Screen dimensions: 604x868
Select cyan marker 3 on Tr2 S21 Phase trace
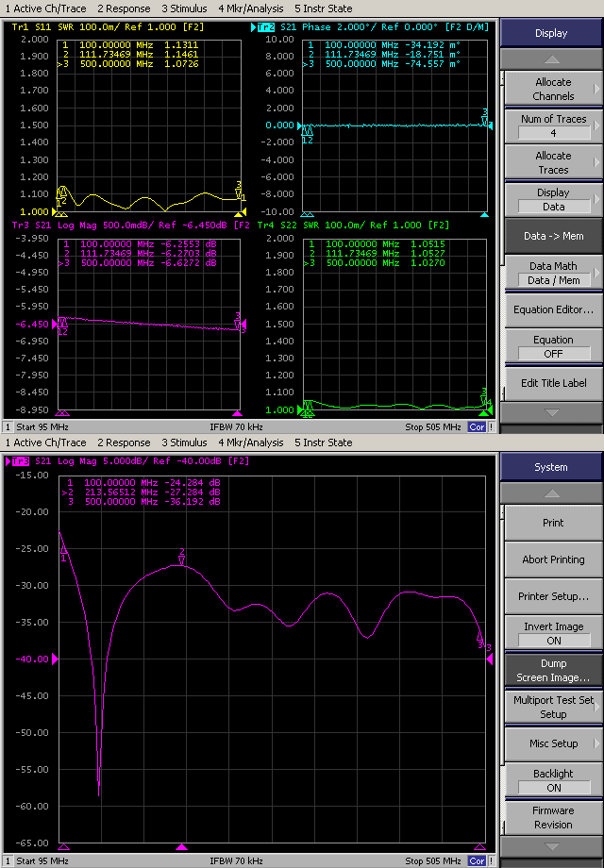[485, 118]
